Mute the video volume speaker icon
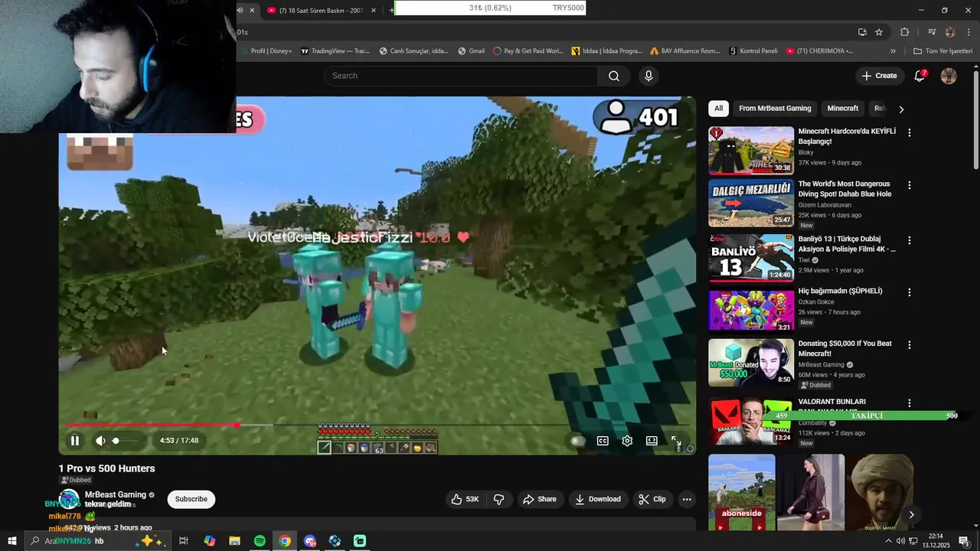 pyautogui.click(x=100, y=441)
